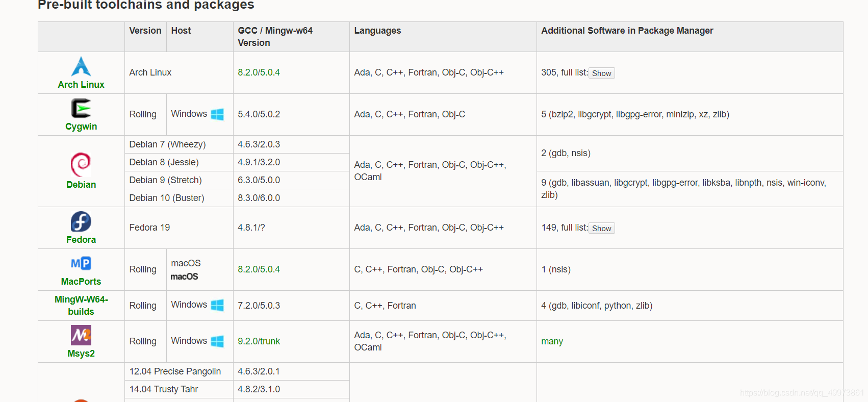Image resolution: width=868 pixels, height=402 pixels.
Task: Click 14.04 Trusty Tahr cell
Action: tap(179, 389)
